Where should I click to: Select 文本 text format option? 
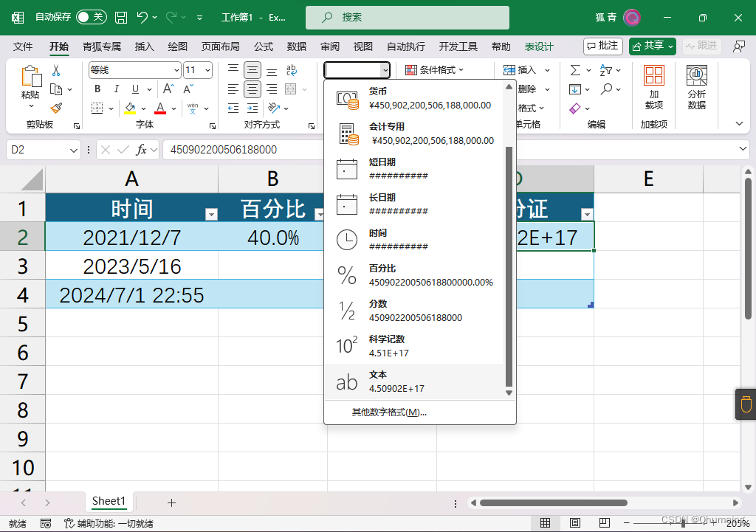413,381
